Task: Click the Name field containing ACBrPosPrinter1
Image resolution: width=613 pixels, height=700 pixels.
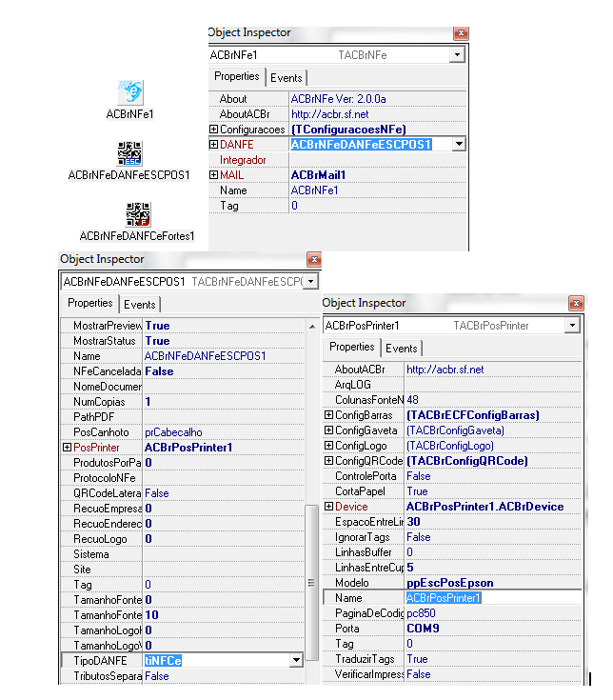Action: click(x=493, y=598)
